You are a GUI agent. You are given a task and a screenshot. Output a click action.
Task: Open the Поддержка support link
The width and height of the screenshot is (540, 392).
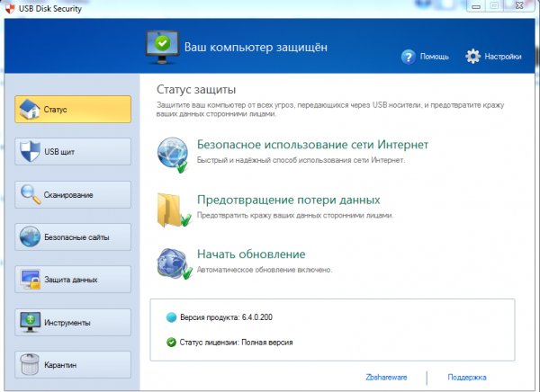[x=467, y=378]
